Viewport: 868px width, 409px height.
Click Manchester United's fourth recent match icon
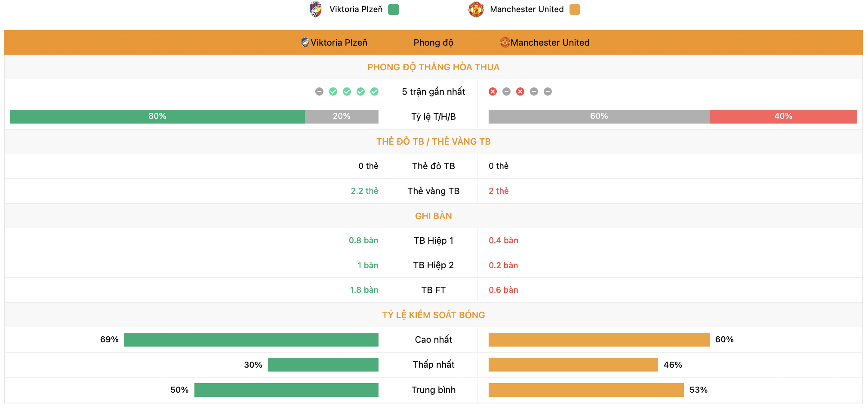[x=534, y=91]
